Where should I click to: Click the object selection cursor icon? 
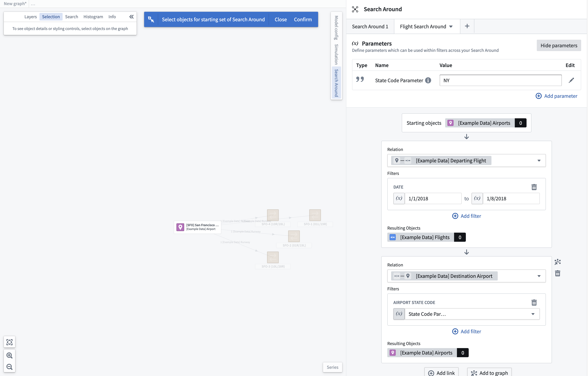pos(151,19)
